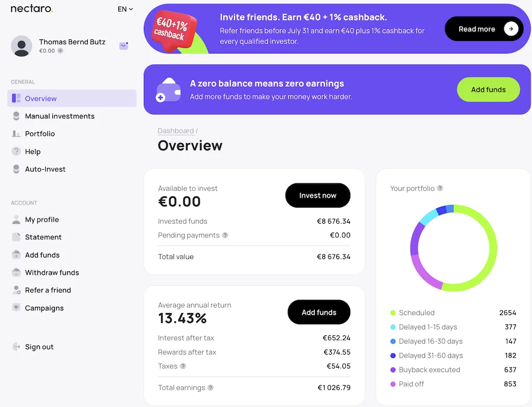Select Withdraw funds in the sidebar
The width and height of the screenshot is (532, 407).
[x=52, y=273]
